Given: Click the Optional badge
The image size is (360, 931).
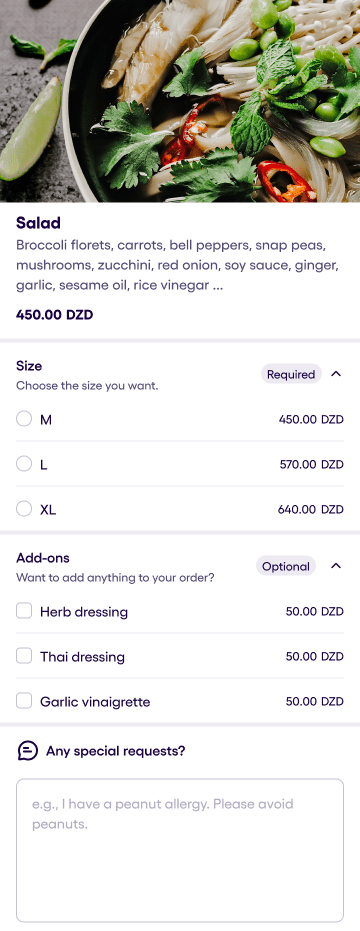Looking at the screenshot, I should pyautogui.click(x=286, y=566).
